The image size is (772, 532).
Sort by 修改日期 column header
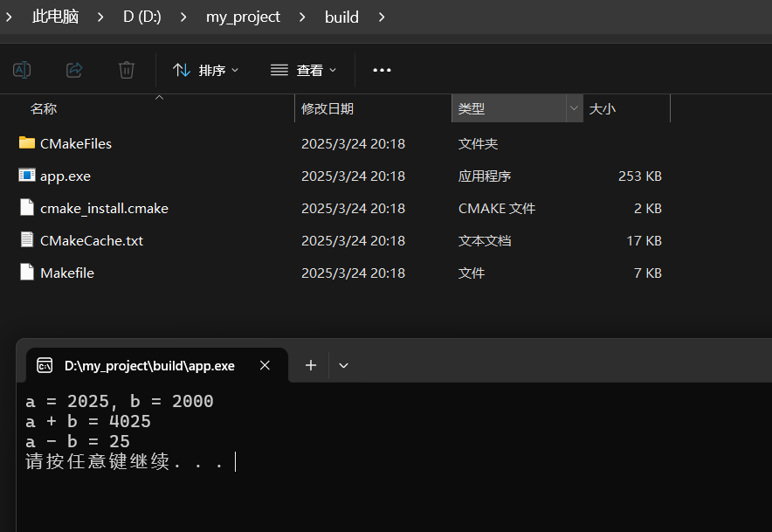[327, 108]
